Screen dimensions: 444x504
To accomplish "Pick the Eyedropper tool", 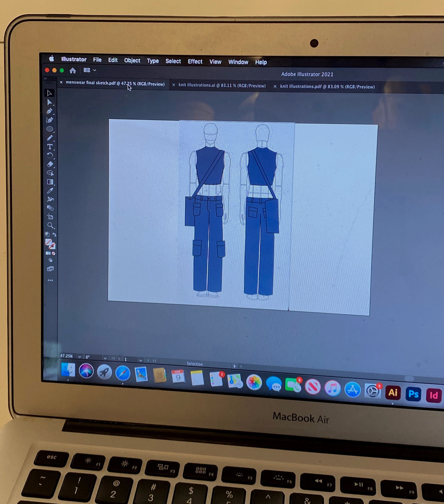I will [50, 191].
